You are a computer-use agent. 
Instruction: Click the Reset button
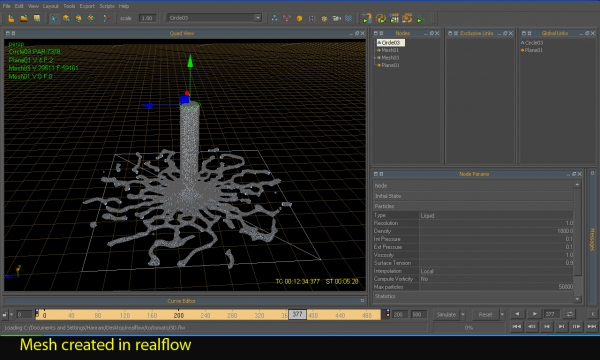click(x=485, y=314)
